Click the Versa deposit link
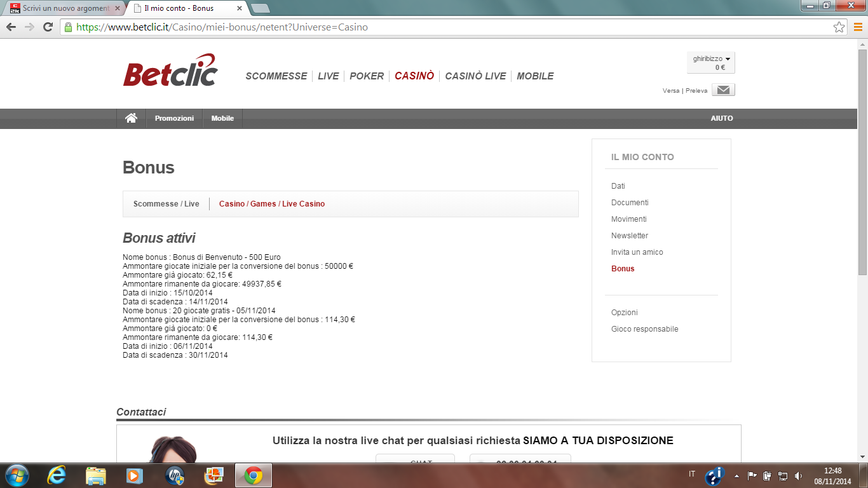Image resolution: width=868 pixels, height=488 pixels. point(671,91)
